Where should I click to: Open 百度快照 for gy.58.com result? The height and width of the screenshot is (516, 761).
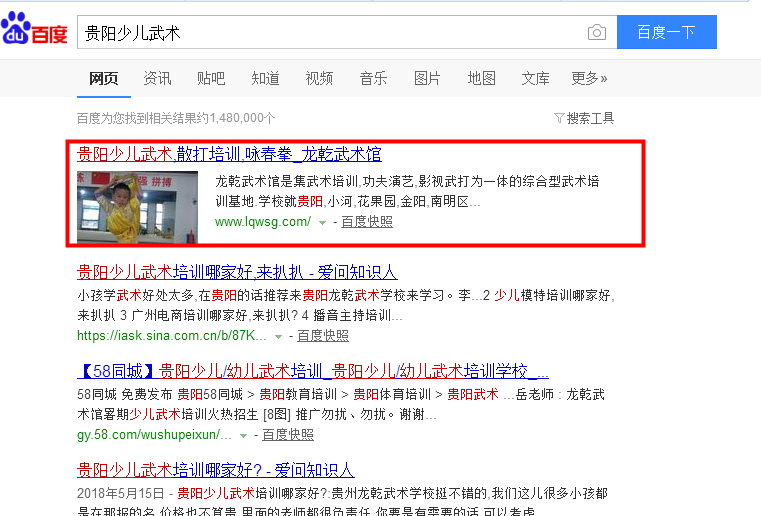[x=288, y=435]
